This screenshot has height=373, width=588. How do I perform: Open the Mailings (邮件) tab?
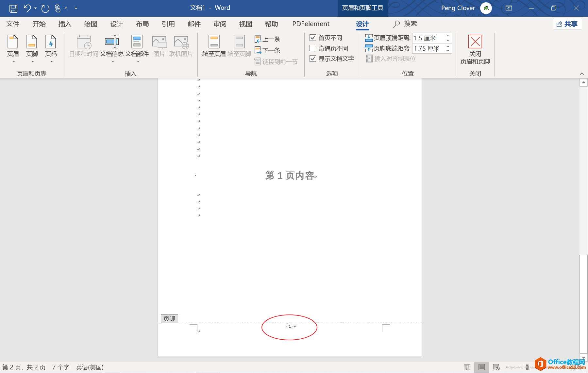click(194, 24)
